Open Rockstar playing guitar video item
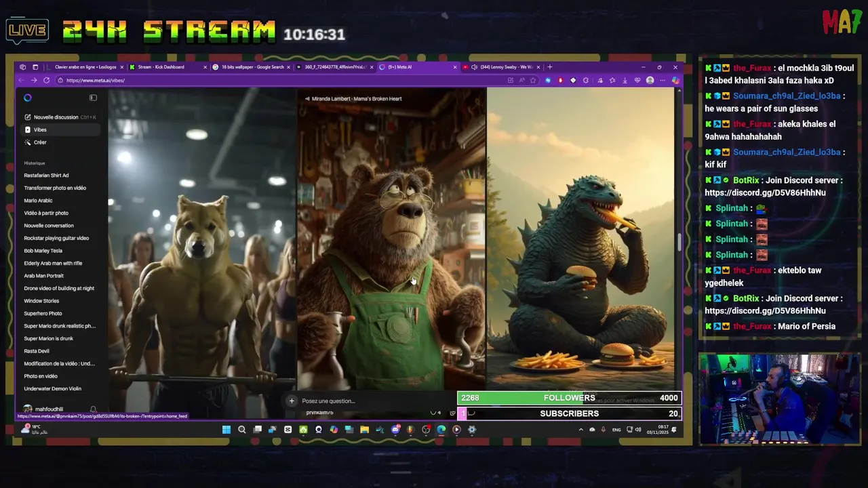This screenshot has height=488, width=868. (x=56, y=238)
